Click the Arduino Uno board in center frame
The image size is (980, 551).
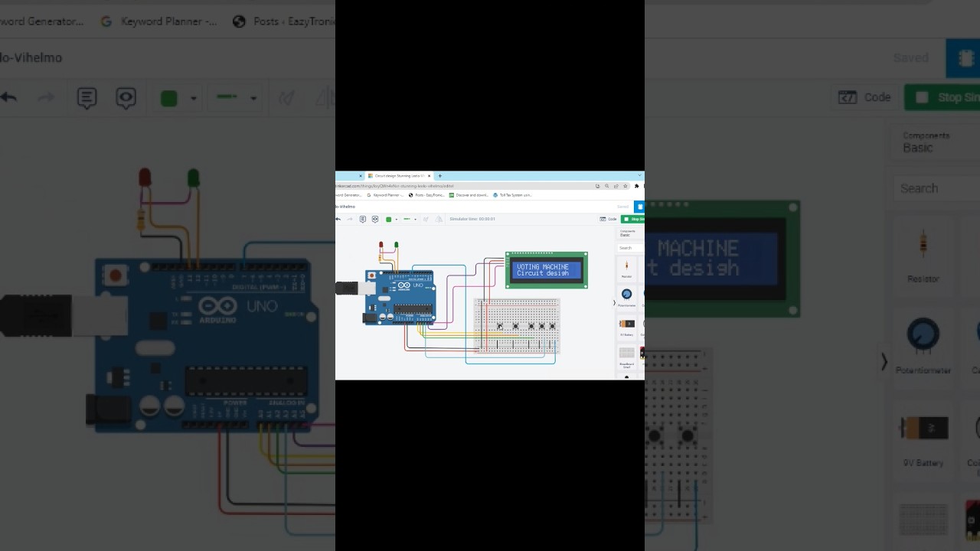pos(399,298)
